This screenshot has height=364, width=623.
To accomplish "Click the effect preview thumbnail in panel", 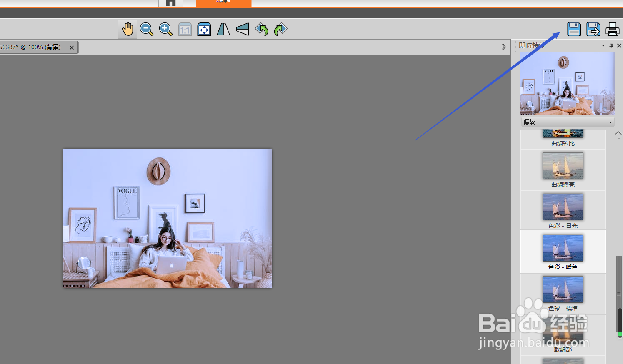I will pos(567,83).
